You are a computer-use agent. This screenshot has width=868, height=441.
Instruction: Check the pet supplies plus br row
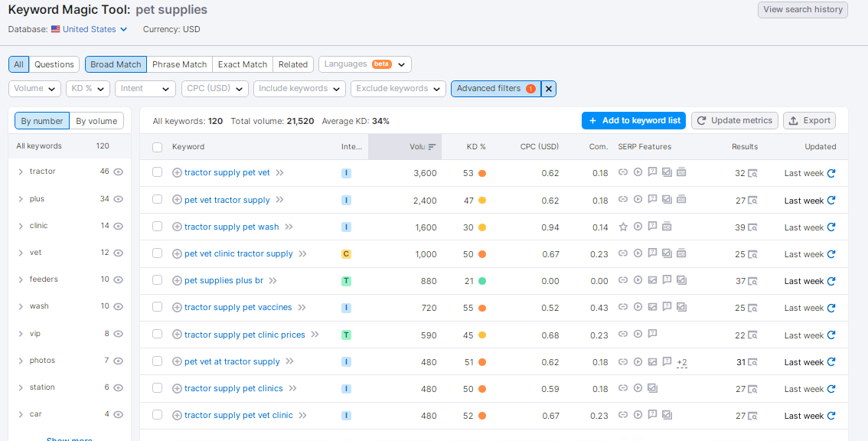coord(157,280)
